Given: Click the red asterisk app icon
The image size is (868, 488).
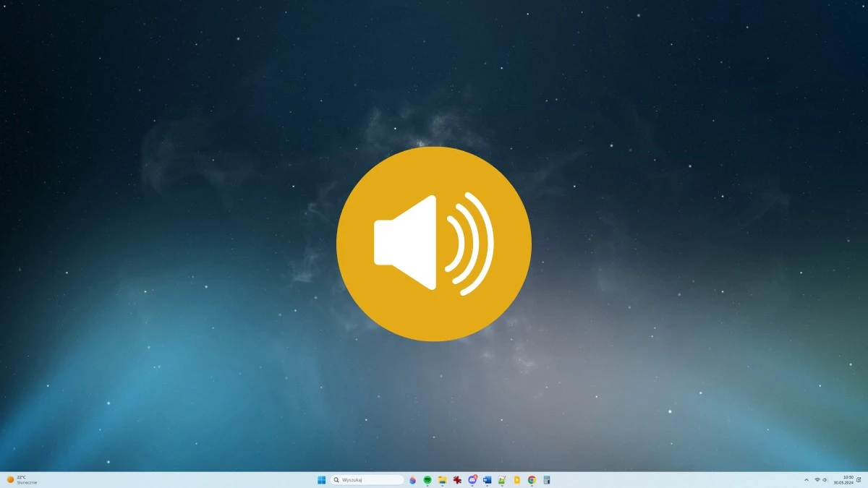Looking at the screenshot, I should pos(457,479).
